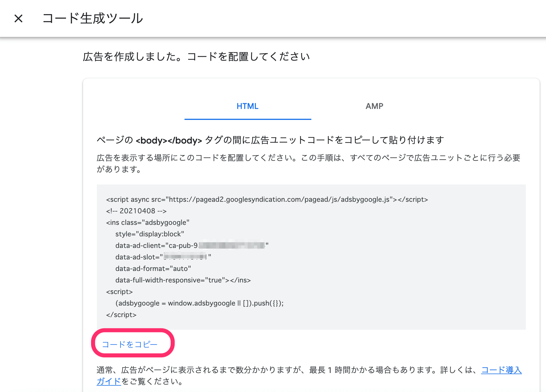The height and width of the screenshot is (392, 546).
Task: Click the data-full-width-responsive line
Action: [x=183, y=280]
